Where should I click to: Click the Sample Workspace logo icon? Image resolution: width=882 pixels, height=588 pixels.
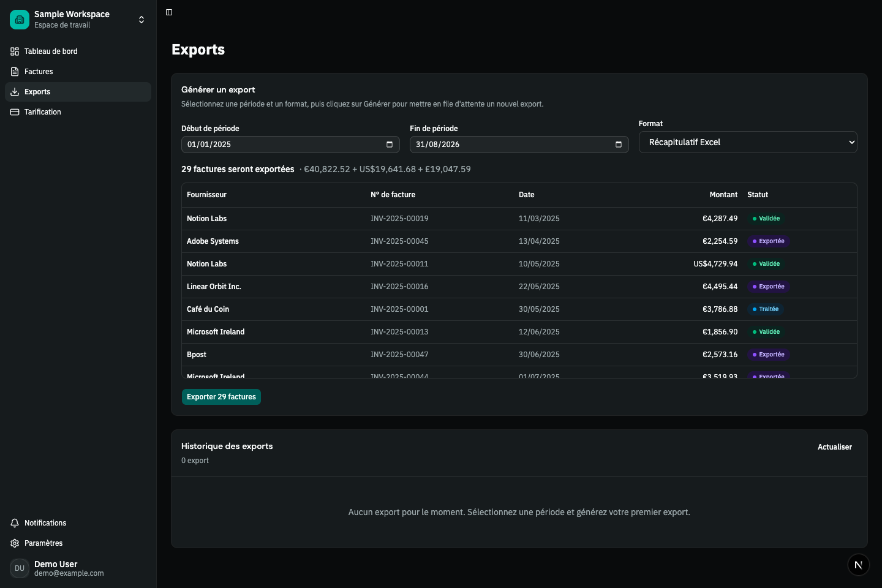click(x=20, y=20)
